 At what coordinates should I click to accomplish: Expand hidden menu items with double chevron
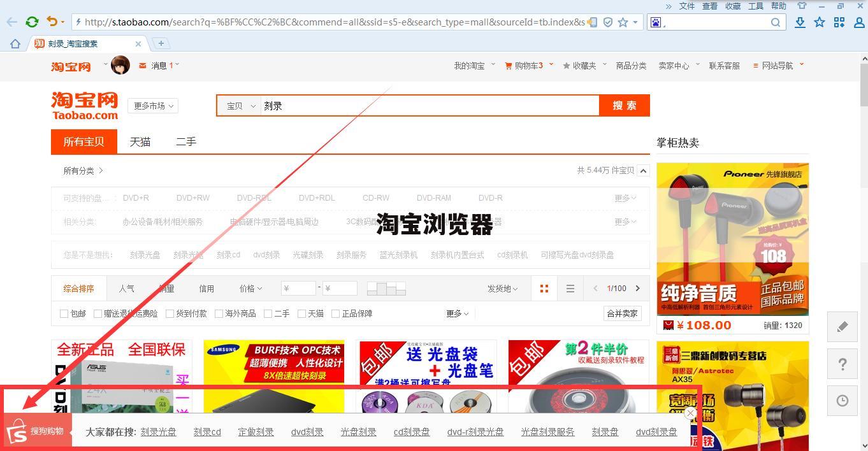[x=669, y=6]
